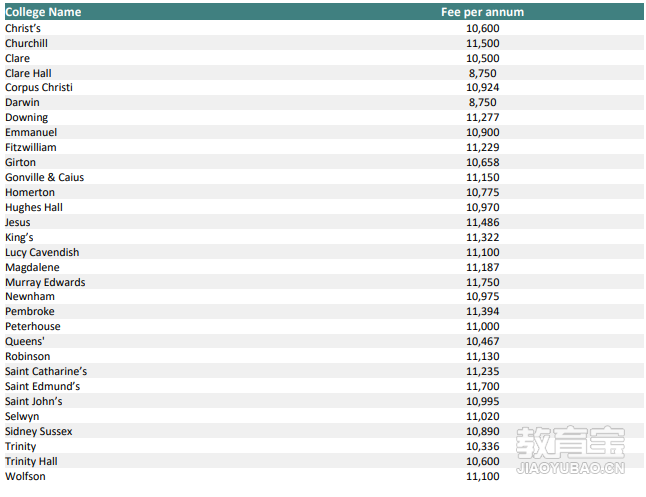This screenshot has width=646, height=497.
Task: Select the Fitzwilliam college name
Action: click(30, 147)
